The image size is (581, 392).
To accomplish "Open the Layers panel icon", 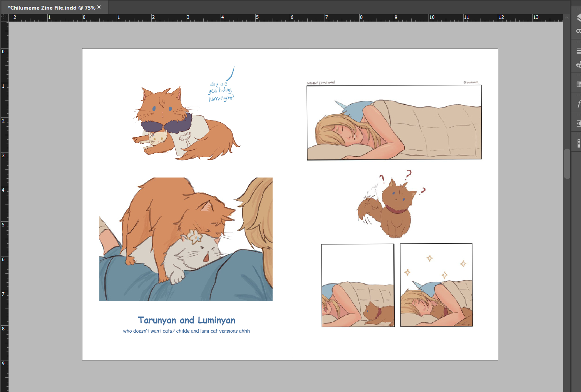I will [x=578, y=18].
